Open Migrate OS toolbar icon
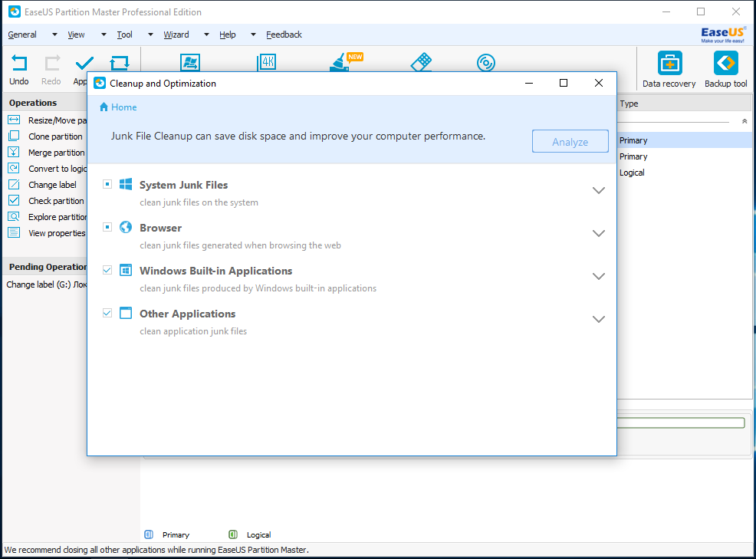Image resolution: width=756 pixels, height=559 pixels. point(190,62)
